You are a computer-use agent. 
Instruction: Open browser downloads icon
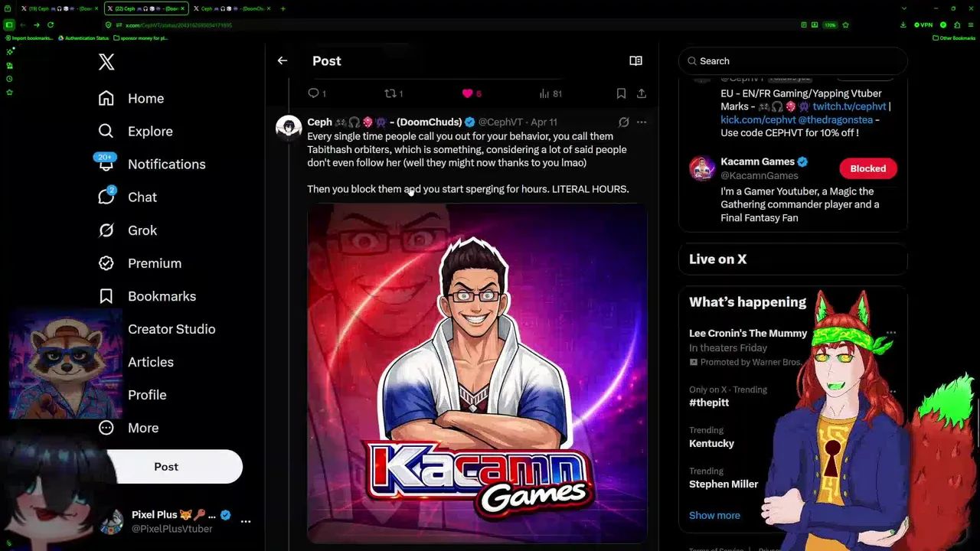coord(903,25)
